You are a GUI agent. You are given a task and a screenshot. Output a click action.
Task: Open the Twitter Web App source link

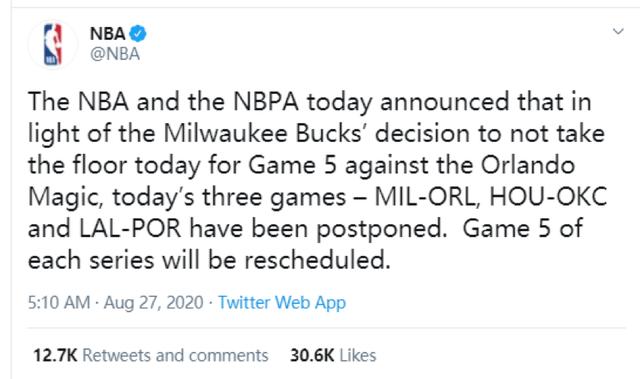click(282, 303)
